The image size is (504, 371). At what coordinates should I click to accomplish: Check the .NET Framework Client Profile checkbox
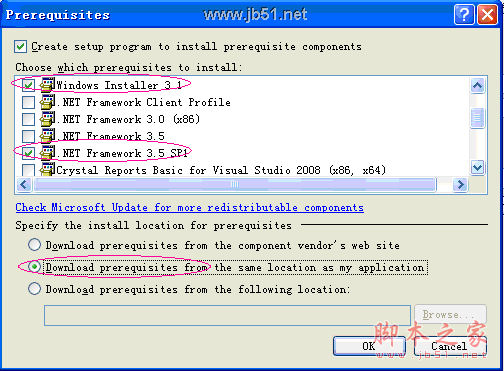(28, 102)
